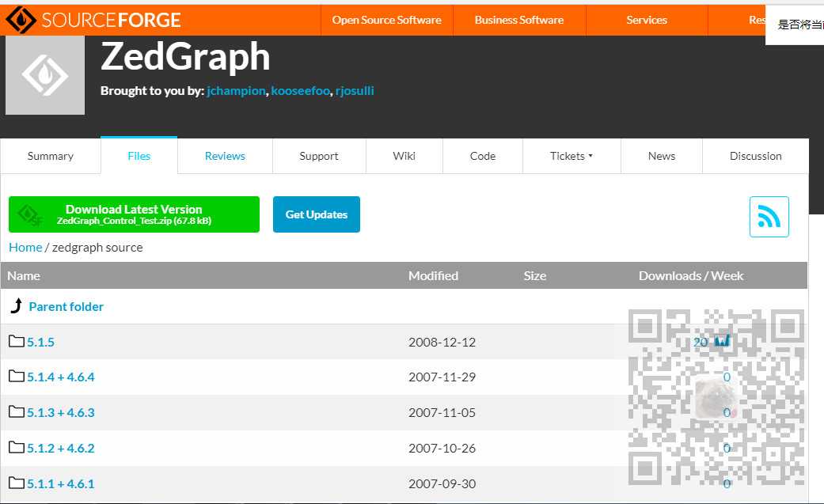The image size is (824, 504).
Task: Click the 2007-09-30 modified date
Action: (442, 483)
